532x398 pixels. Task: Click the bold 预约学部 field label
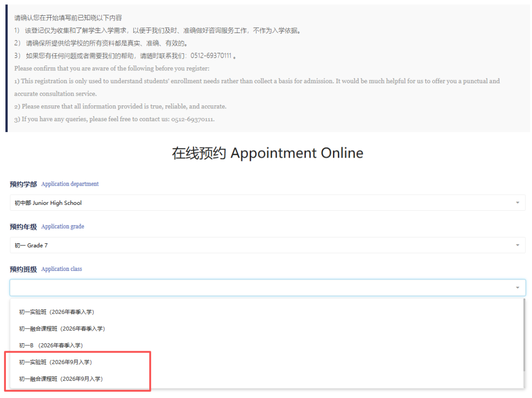coord(23,184)
